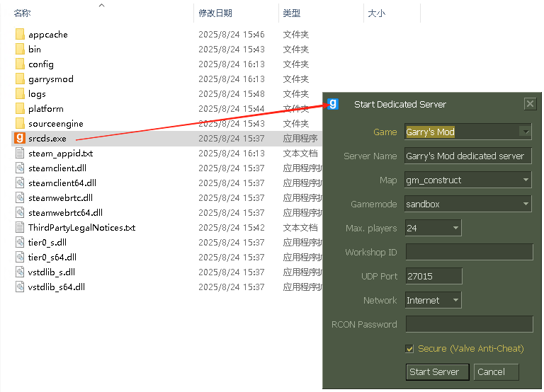Click the 文本文档 type of steam_appid.txt

tap(300, 154)
